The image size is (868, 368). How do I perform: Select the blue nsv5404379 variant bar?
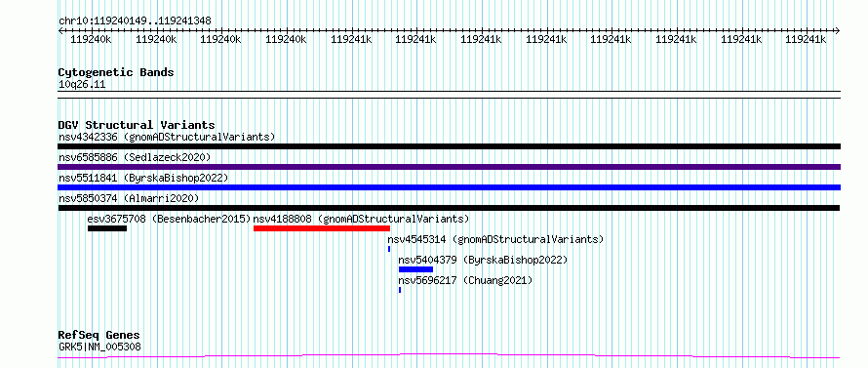tap(415, 269)
